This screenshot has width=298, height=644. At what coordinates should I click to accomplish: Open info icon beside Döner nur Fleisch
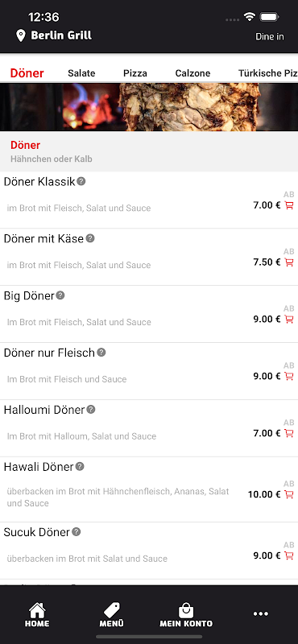pos(101,353)
